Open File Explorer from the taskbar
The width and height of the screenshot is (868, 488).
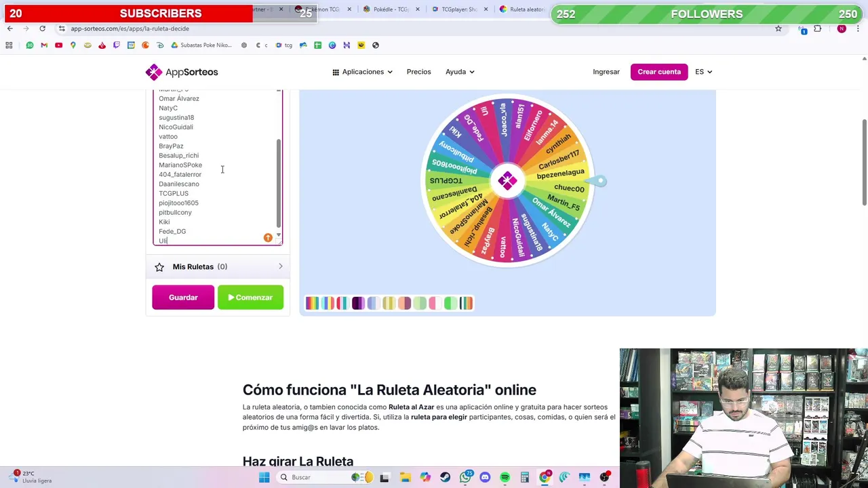(405, 477)
